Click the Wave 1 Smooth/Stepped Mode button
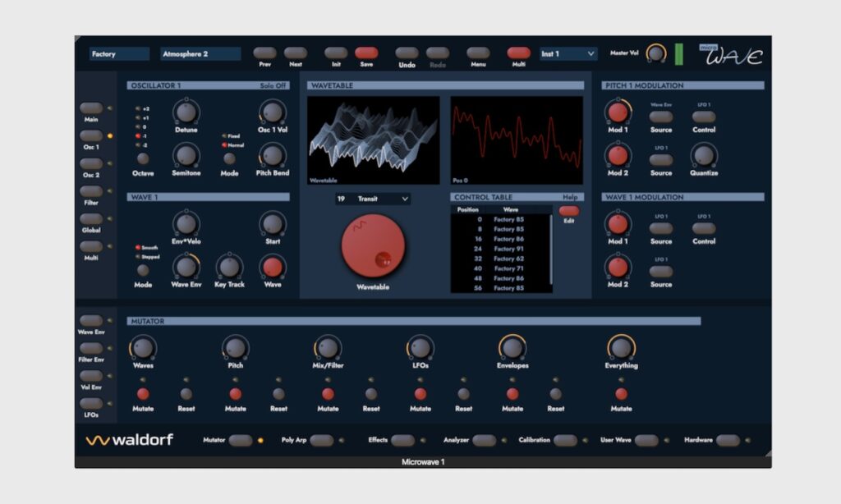 point(143,270)
